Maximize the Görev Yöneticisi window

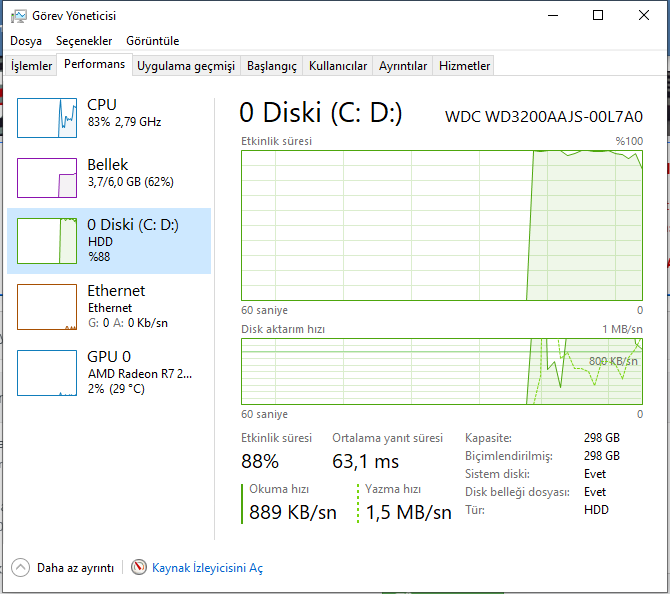click(598, 16)
